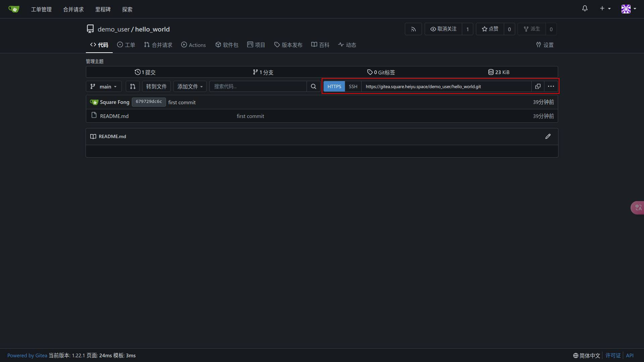644x362 pixels.
Task: Click the 取消关注 unwatch button
Action: (443, 29)
